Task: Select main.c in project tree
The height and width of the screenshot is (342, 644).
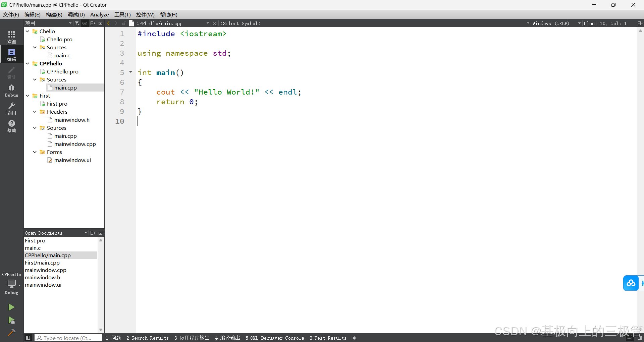Action: click(62, 55)
